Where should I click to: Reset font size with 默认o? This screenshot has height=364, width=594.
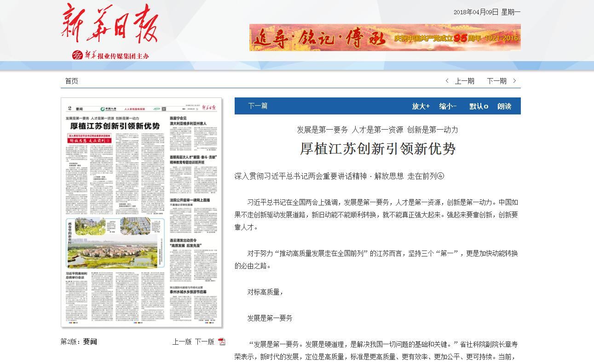coord(479,106)
